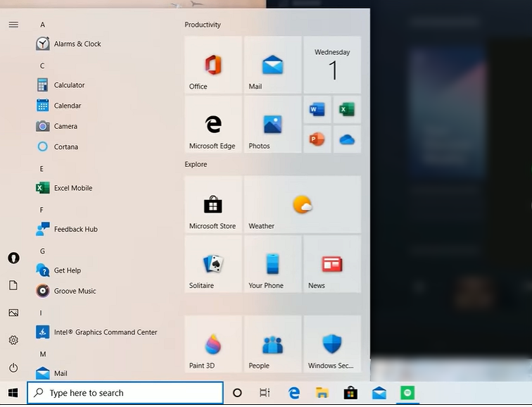532x407 pixels.
Task: Open the Microsoft Store tile
Action: pyautogui.click(x=213, y=205)
